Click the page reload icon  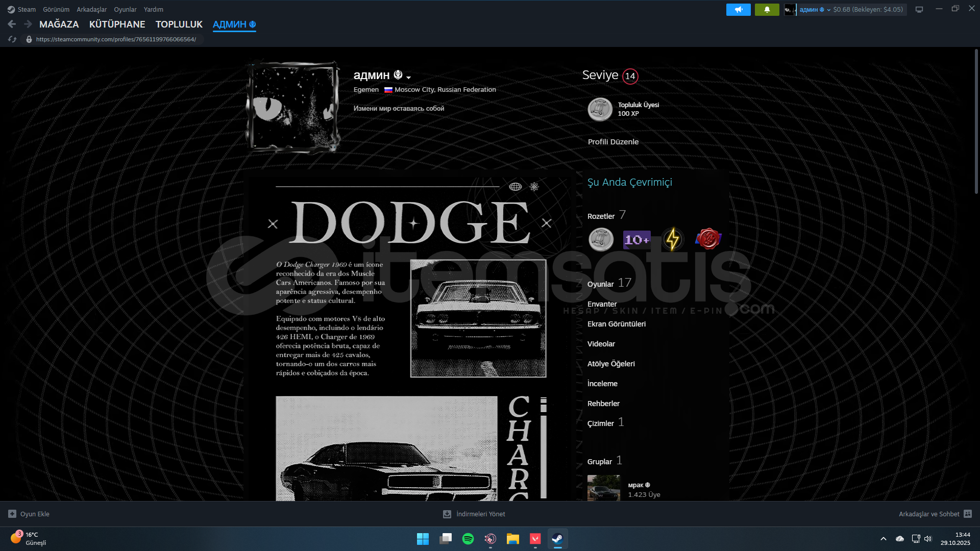[12, 39]
